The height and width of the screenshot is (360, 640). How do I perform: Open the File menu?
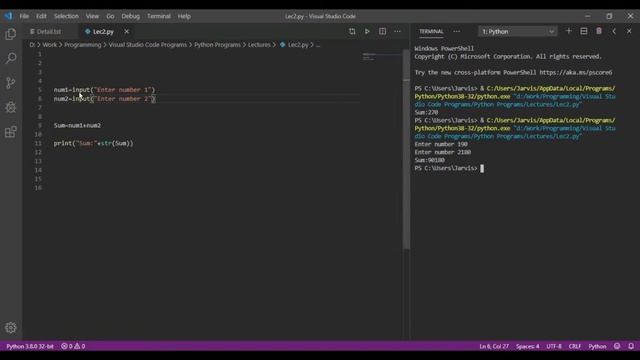24,16
